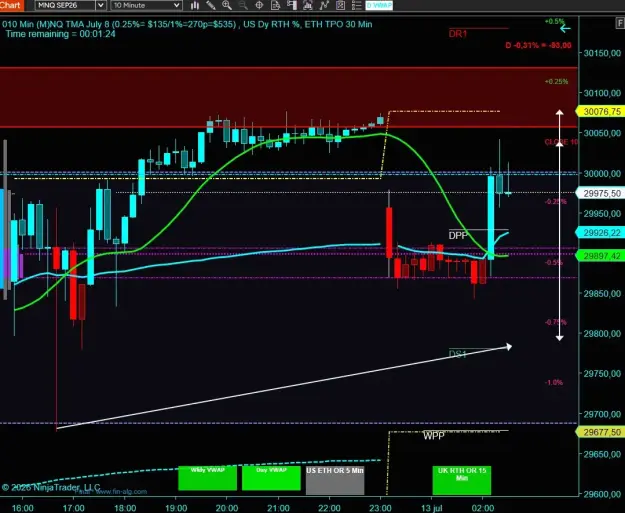Click the 29700,00 price axis label
This screenshot has width=625, height=513.
602,414
